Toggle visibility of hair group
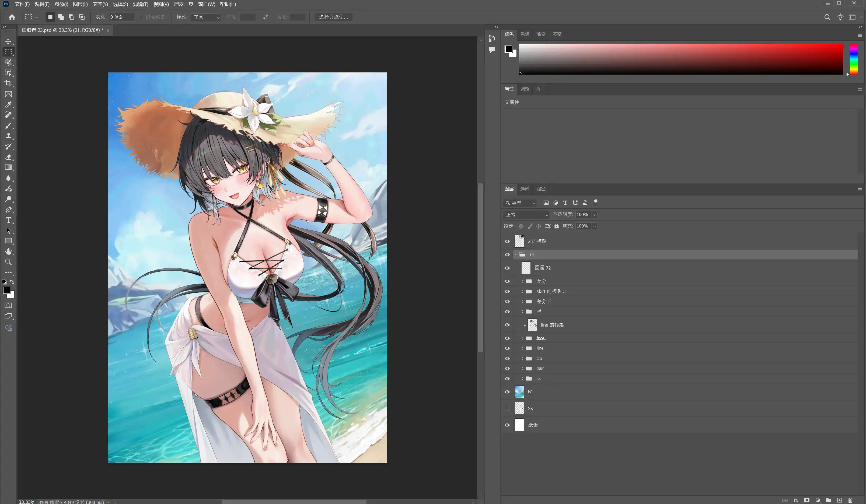866x504 pixels. point(507,369)
